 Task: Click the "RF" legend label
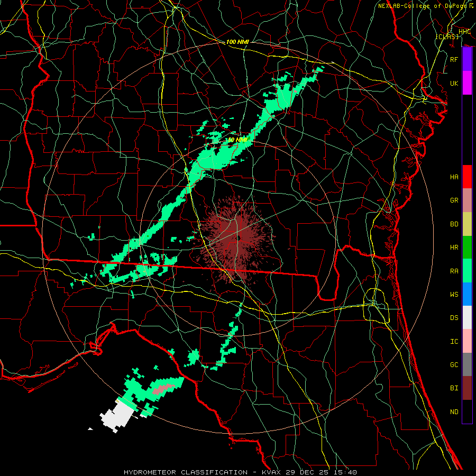pos(454,59)
